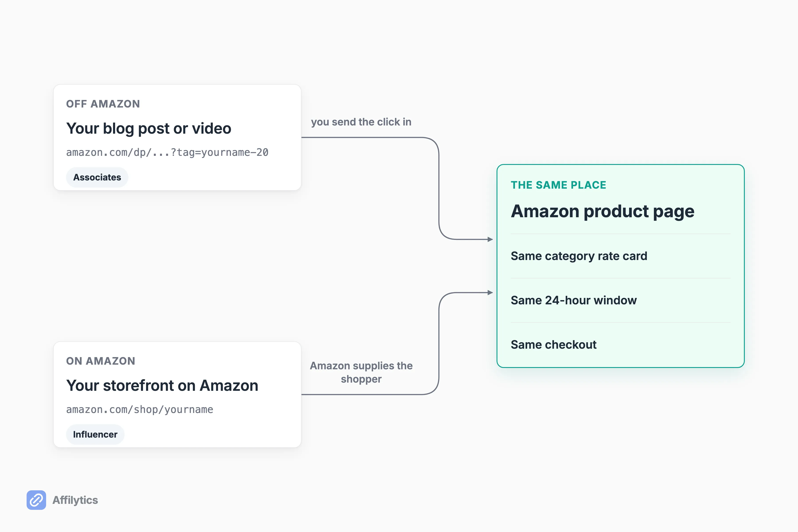This screenshot has height=532, width=798.
Task: Click the "you send the click in" caption
Action: (x=361, y=122)
